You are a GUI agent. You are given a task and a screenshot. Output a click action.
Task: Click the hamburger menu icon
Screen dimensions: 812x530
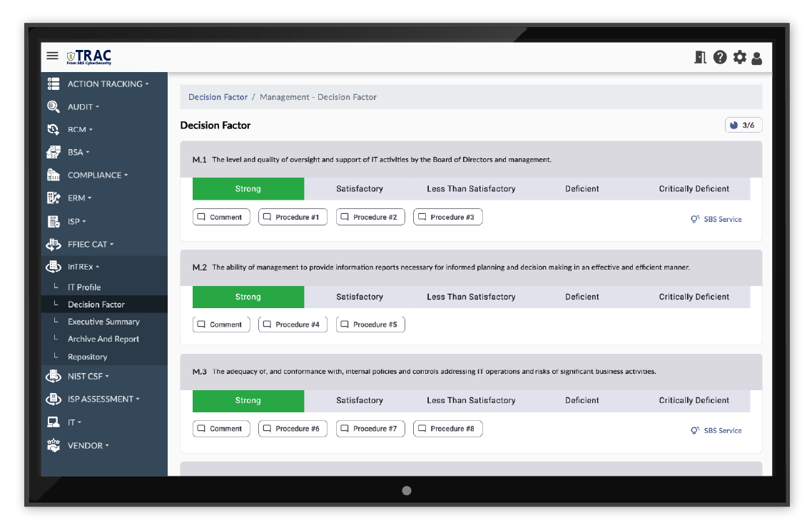(52, 56)
